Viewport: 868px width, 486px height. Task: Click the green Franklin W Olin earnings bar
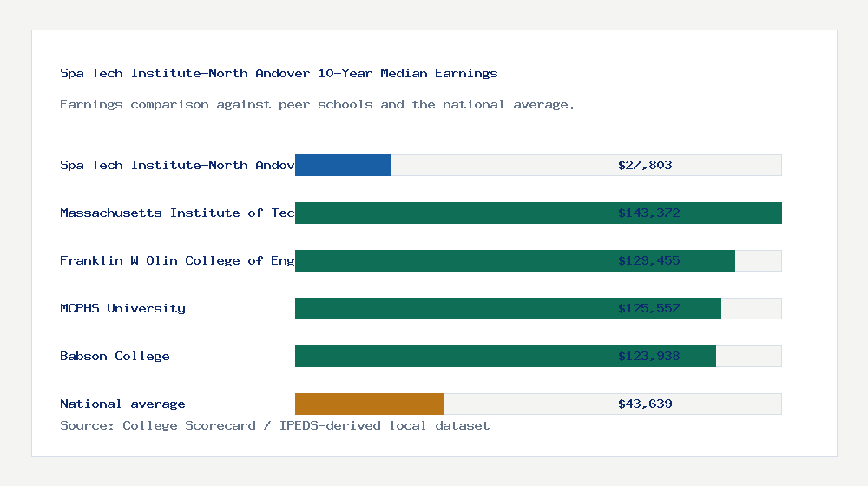coord(515,260)
